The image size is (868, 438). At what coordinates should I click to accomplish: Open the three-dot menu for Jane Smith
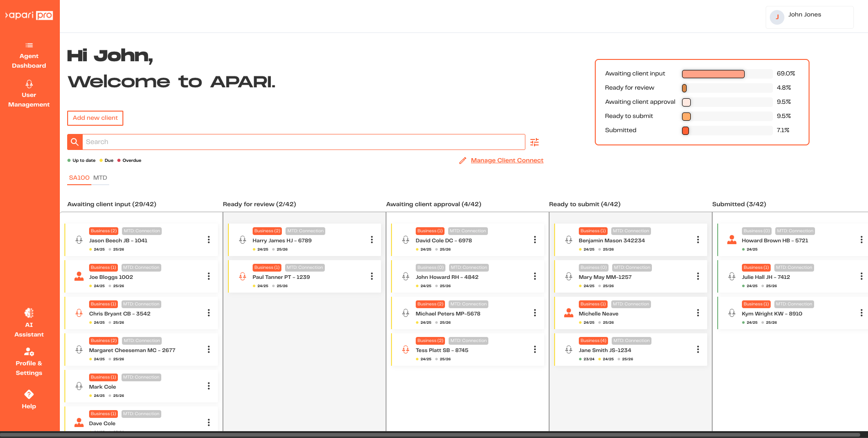(698, 349)
